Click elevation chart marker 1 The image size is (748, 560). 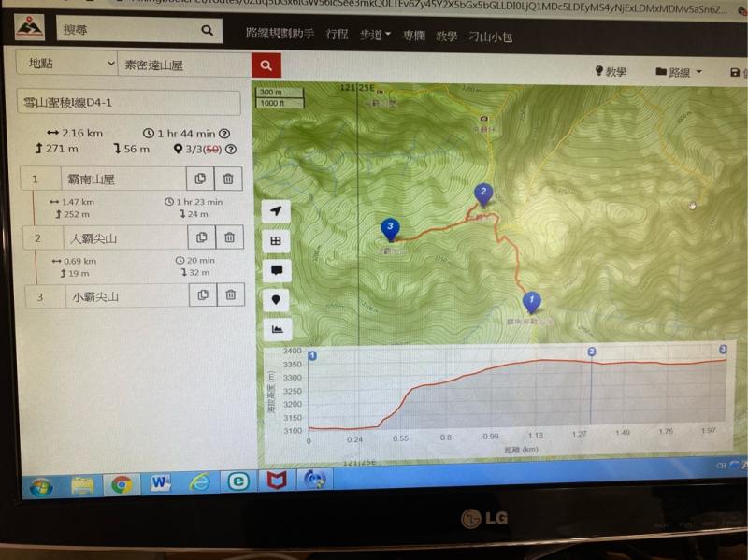pos(312,356)
